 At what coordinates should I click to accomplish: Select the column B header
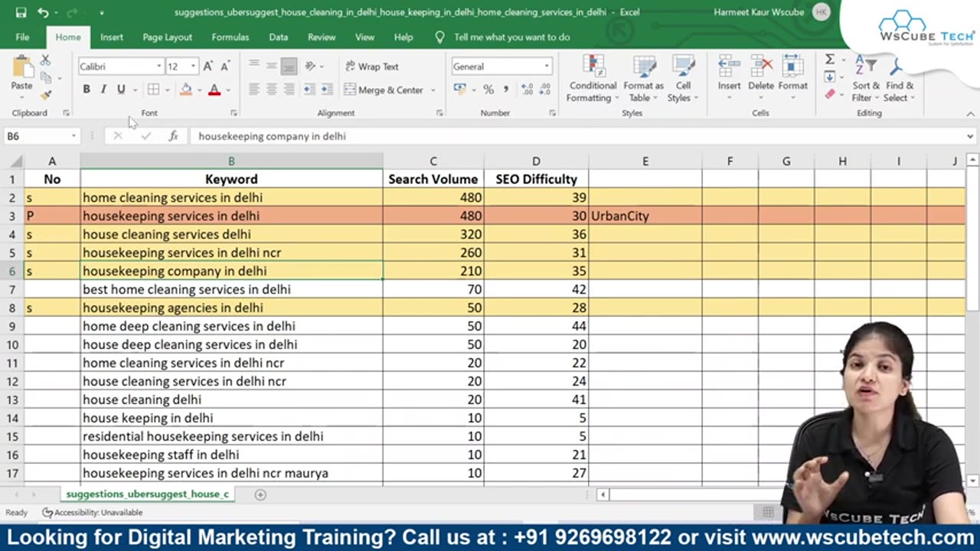pos(231,161)
